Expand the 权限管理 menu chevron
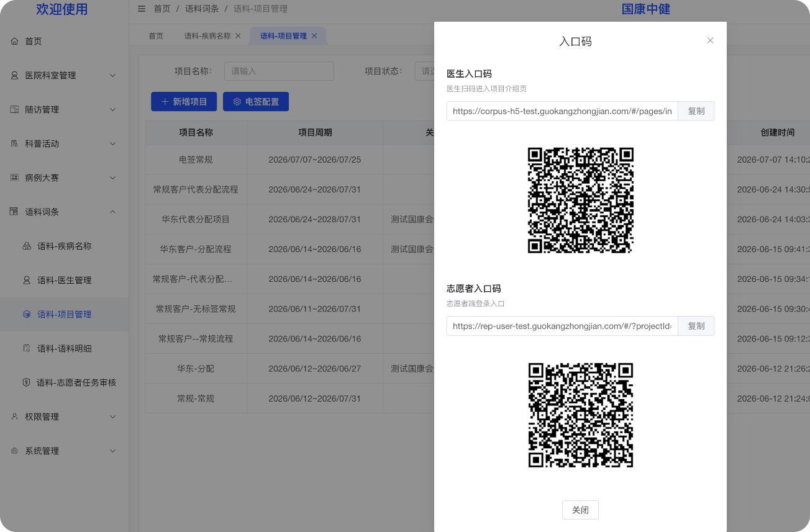Viewport: 810px width, 532px height. click(112, 417)
